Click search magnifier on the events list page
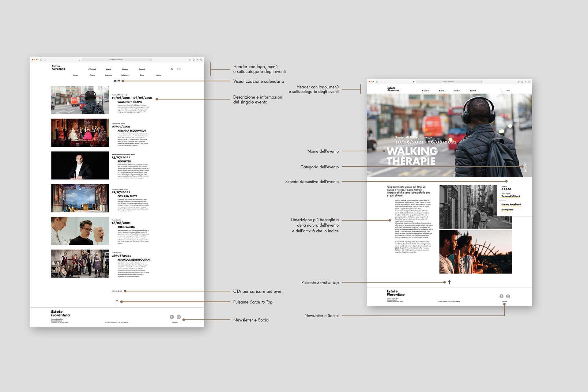 pos(172,69)
